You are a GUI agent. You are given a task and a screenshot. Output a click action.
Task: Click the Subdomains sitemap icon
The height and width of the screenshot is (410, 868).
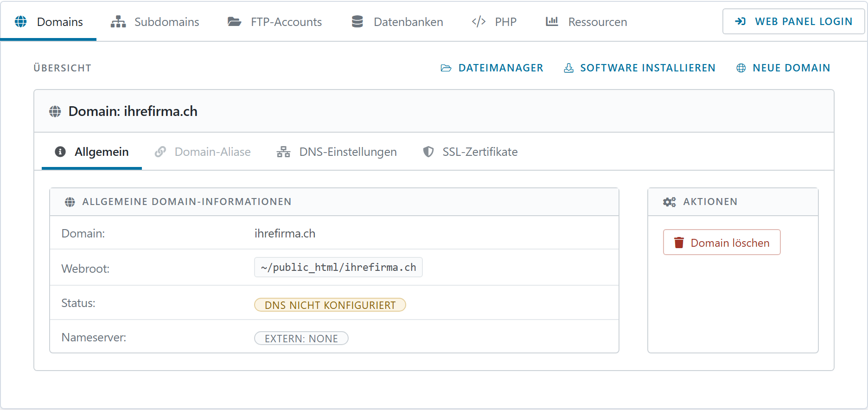pyautogui.click(x=118, y=22)
